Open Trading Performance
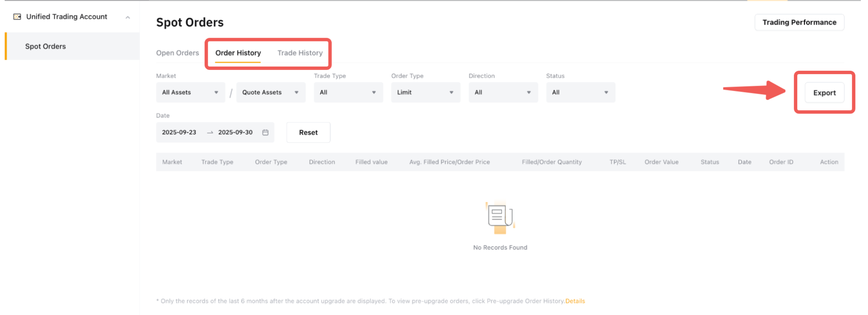868x315 pixels. [799, 22]
